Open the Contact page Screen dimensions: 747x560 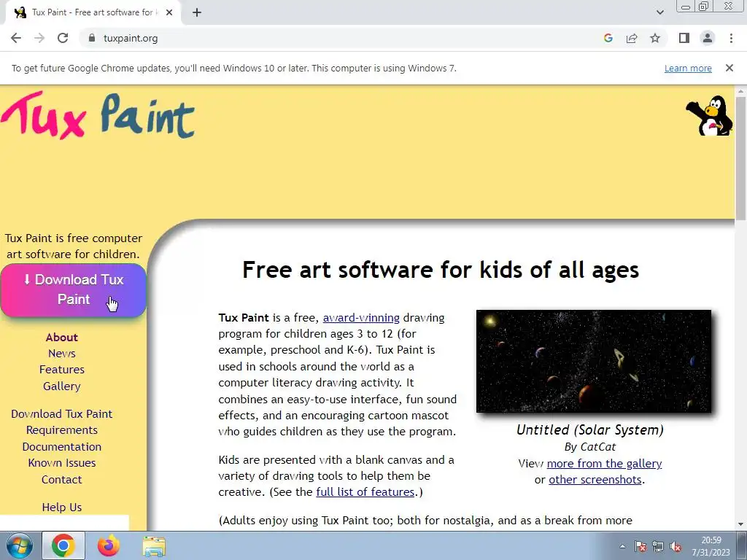point(62,480)
